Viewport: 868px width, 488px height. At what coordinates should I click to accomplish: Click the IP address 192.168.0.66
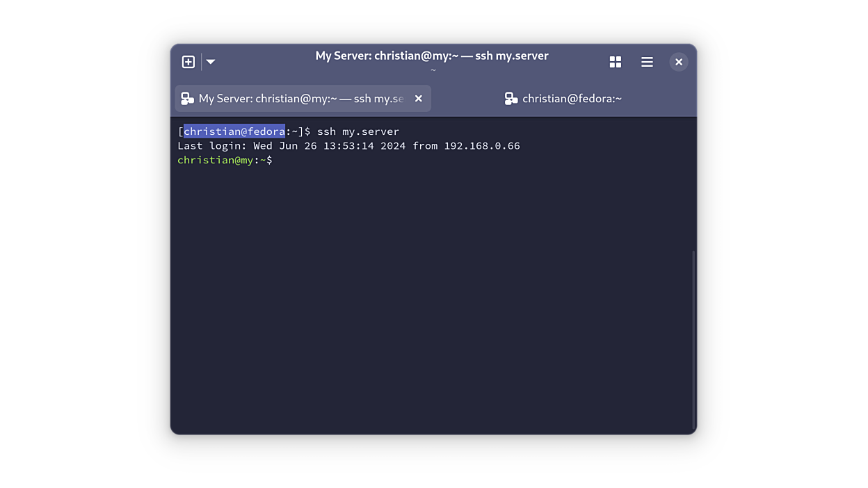tap(482, 146)
